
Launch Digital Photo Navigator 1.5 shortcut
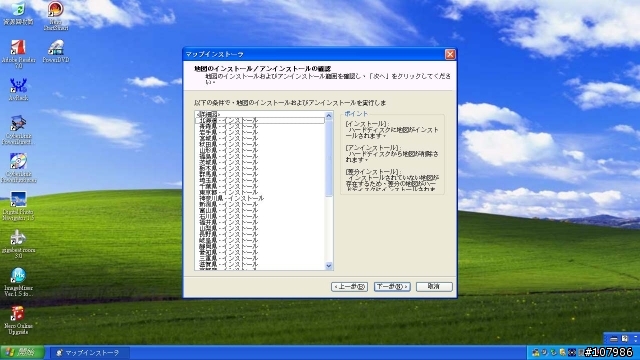(x=18, y=206)
